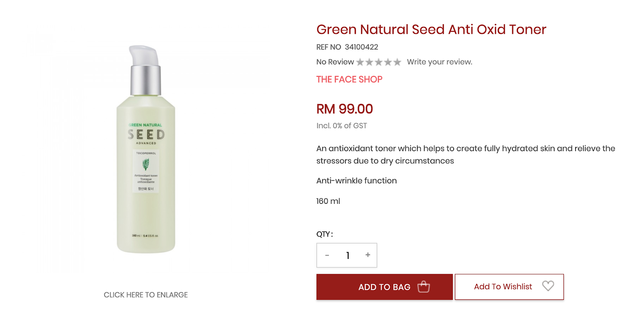Select the fourth rating star
The height and width of the screenshot is (316, 644).
388,62
